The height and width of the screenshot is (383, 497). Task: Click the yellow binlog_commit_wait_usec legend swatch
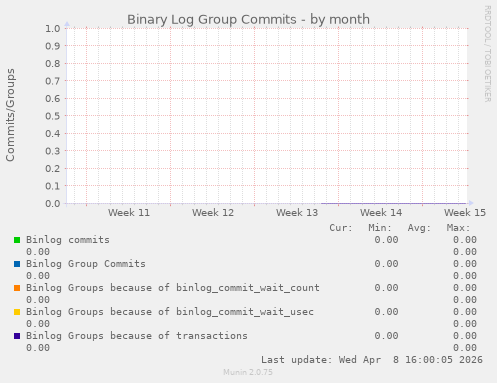tap(17, 312)
